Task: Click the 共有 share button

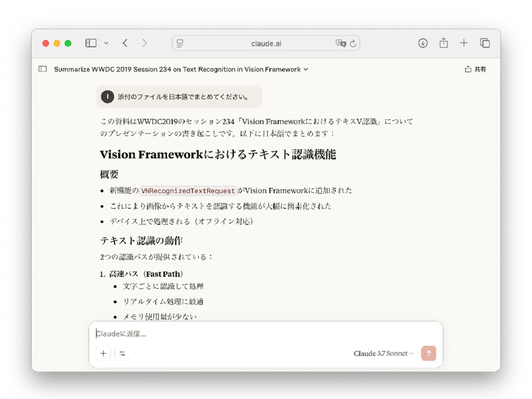Action: pyautogui.click(x=475, y=69)
